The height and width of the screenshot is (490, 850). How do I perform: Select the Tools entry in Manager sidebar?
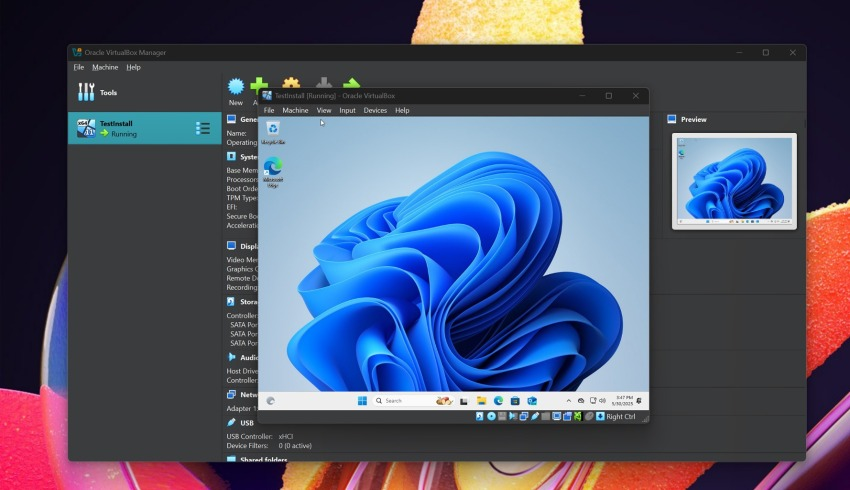(145, 93)
